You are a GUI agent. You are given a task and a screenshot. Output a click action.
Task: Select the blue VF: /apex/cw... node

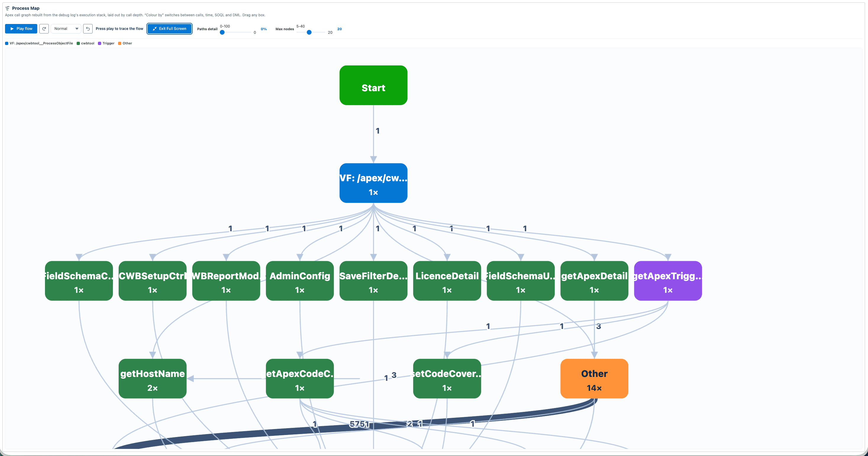373,183
